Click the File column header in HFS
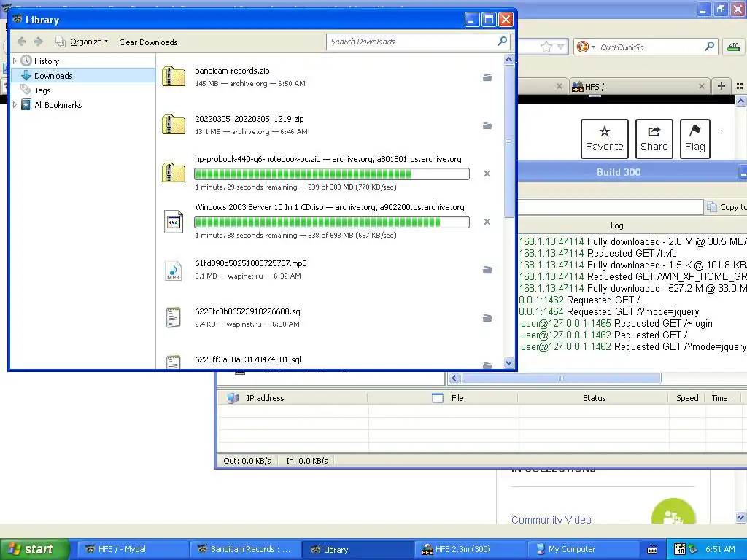 443,398
